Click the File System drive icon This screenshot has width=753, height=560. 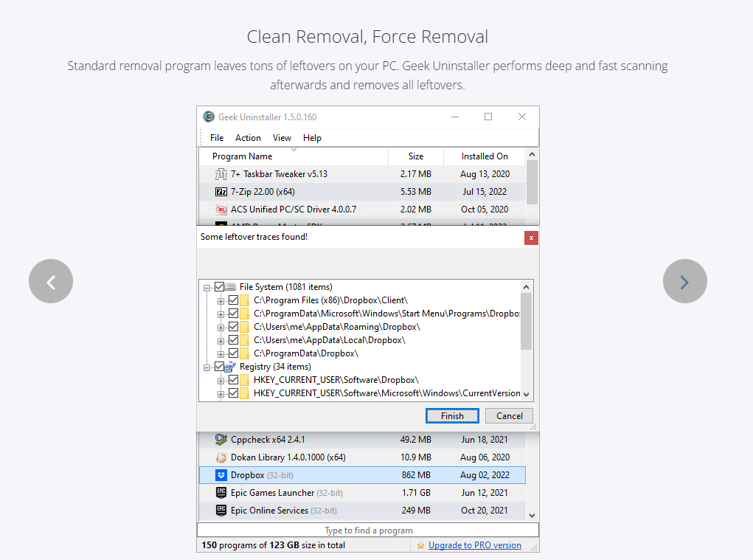tap(231, 287)
